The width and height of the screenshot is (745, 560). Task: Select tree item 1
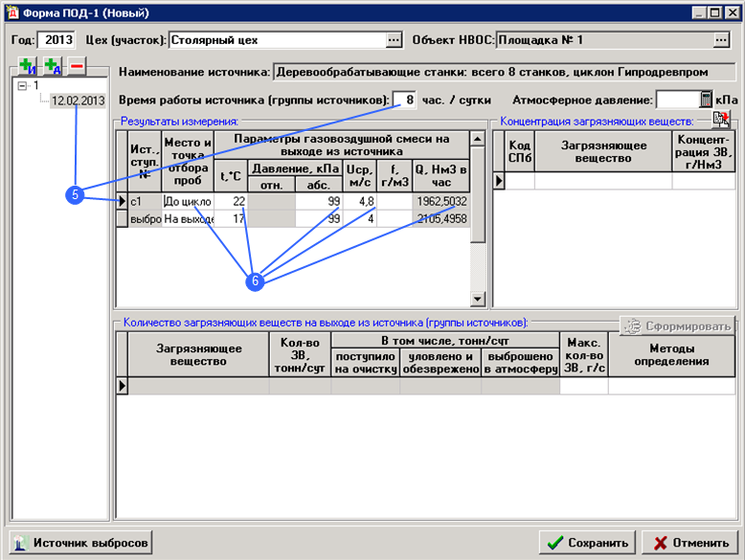pos(35,85)
